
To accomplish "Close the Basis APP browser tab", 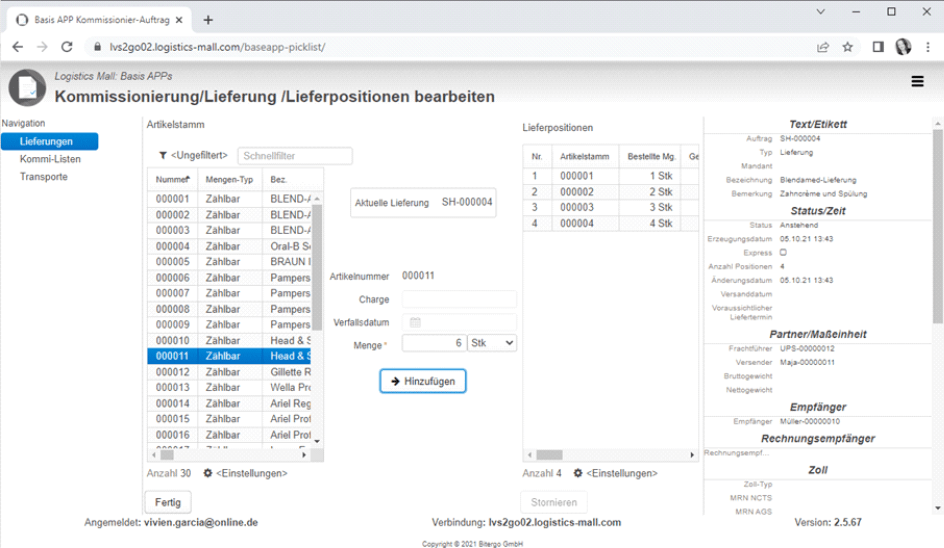I will [x=179, y=20].
